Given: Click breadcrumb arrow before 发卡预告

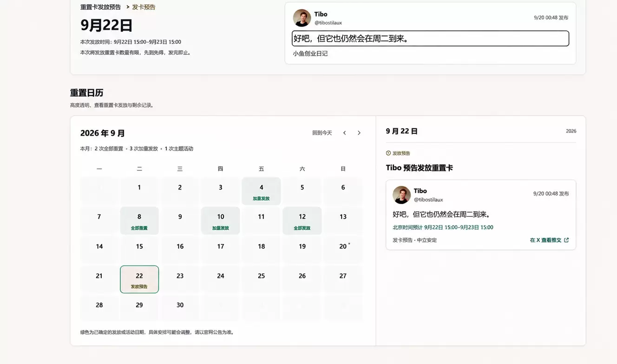Looking at the screenshot, I should coord(128,7).
